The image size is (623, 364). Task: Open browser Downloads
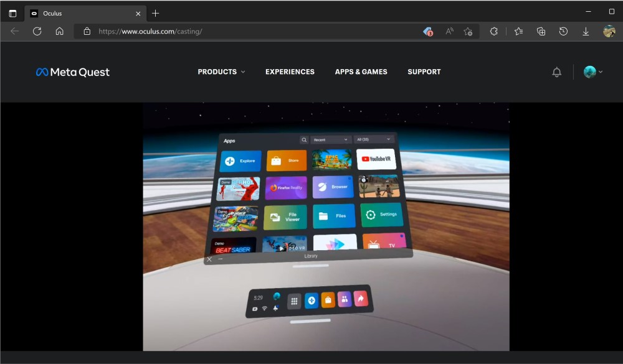click(586, 31)
